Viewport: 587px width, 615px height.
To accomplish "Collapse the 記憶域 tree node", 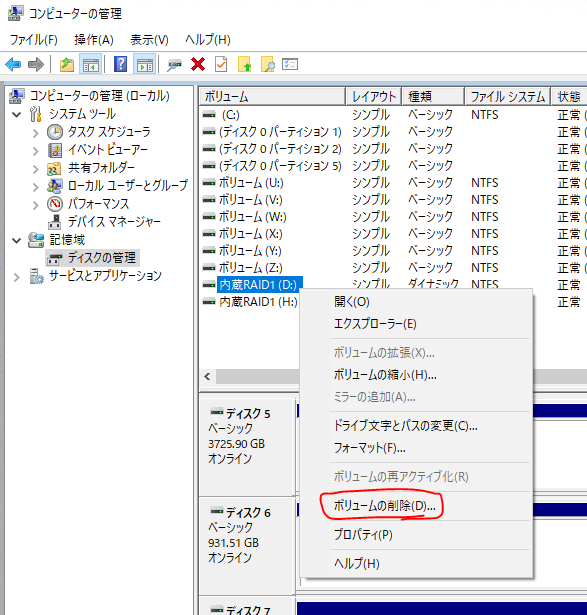I will pos(16,240).
